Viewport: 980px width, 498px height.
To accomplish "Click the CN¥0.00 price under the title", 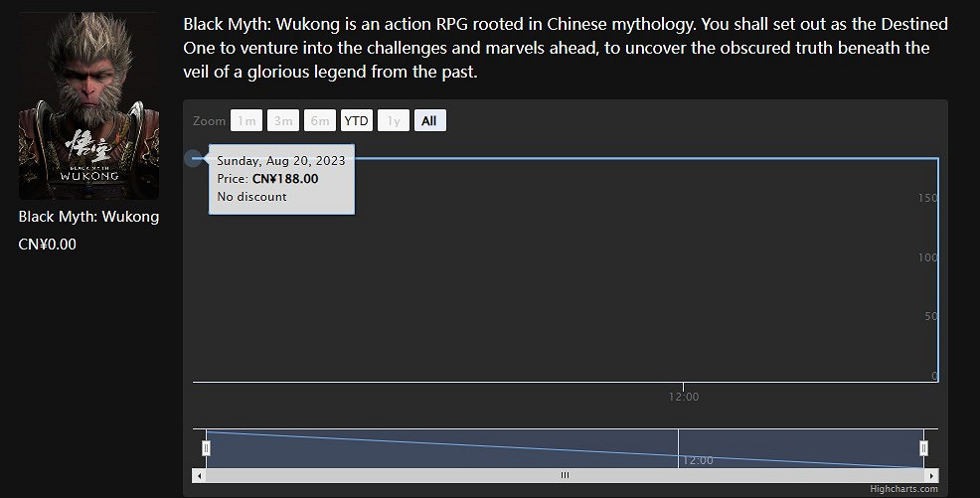I will (x=48, y=245).
